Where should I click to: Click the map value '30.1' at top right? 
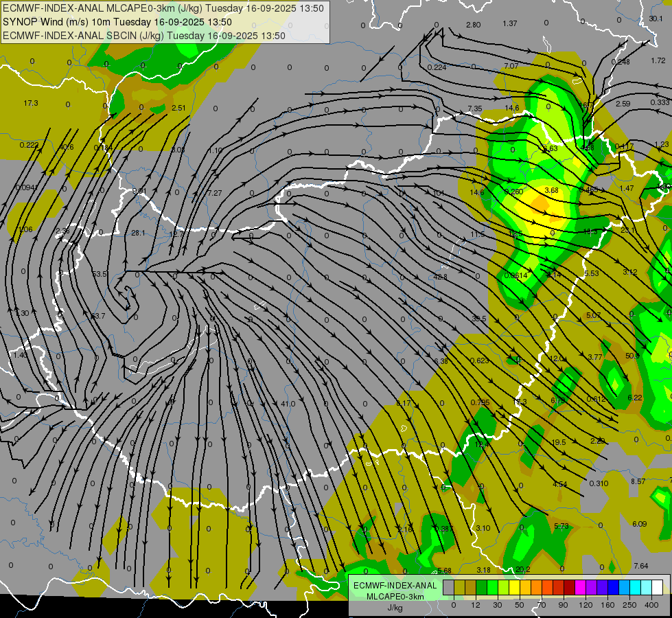click(x=656, y=19)
